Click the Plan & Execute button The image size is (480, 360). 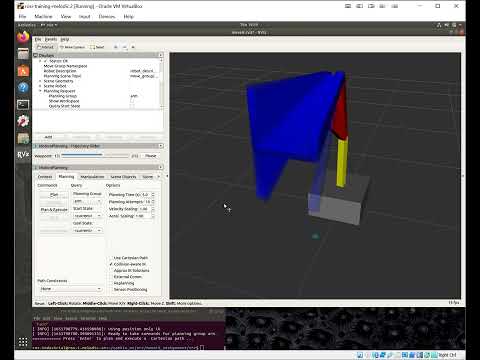[54, 210]
